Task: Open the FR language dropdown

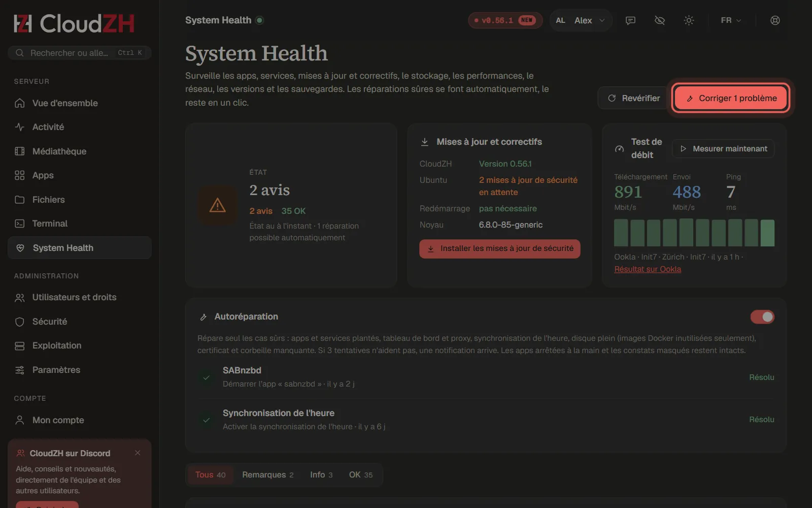Action: (x=731, y=20)
